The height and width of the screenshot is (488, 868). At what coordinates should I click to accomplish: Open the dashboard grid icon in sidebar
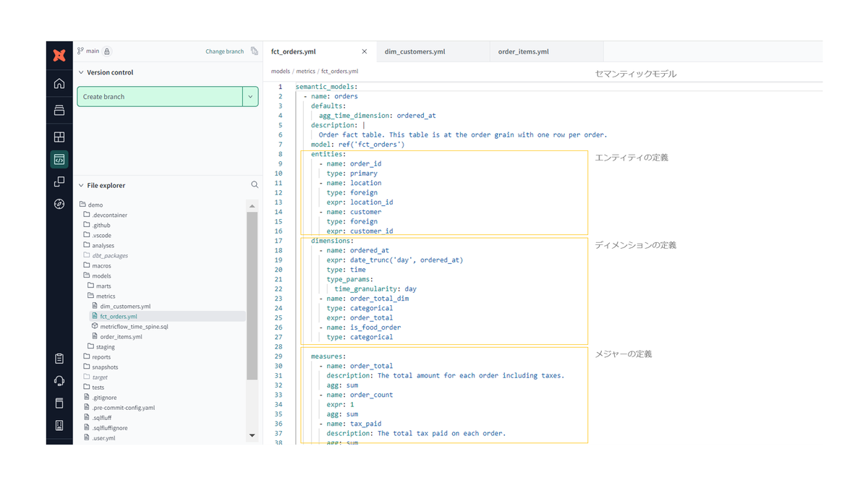[59, 137]
